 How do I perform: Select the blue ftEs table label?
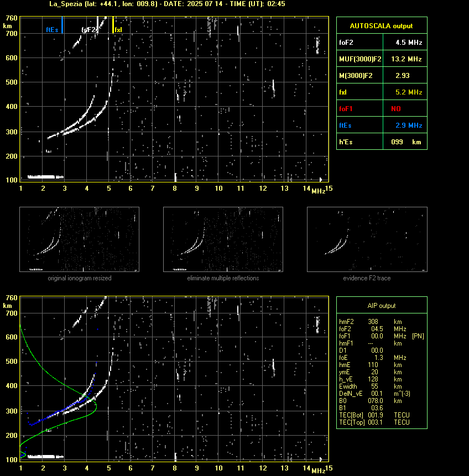[x=345, y=125]
